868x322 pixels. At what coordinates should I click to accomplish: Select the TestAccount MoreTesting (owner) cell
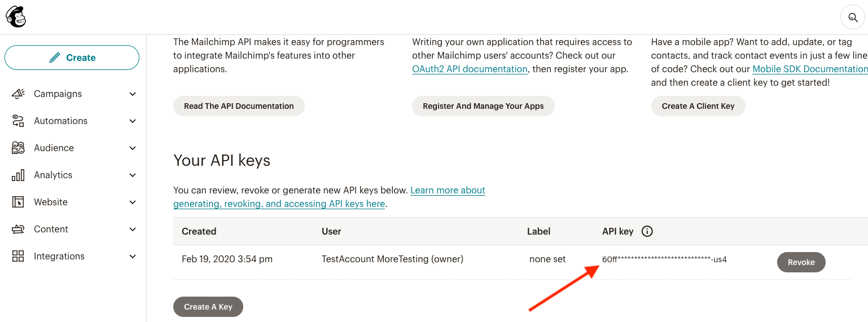392,259
